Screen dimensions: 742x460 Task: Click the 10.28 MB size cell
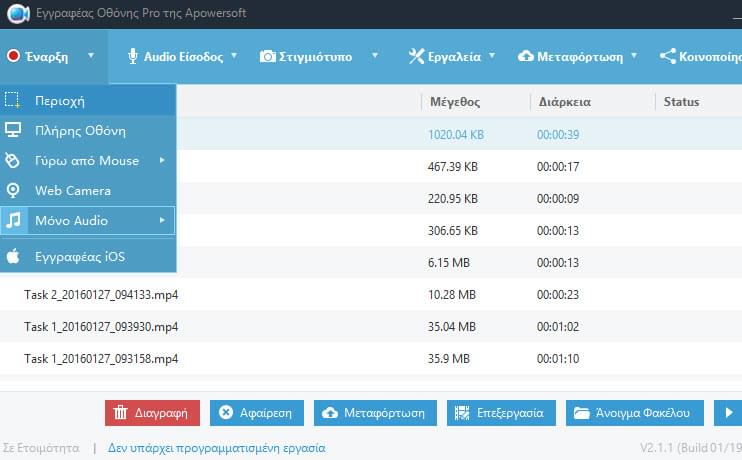click(x=451, y=294)
